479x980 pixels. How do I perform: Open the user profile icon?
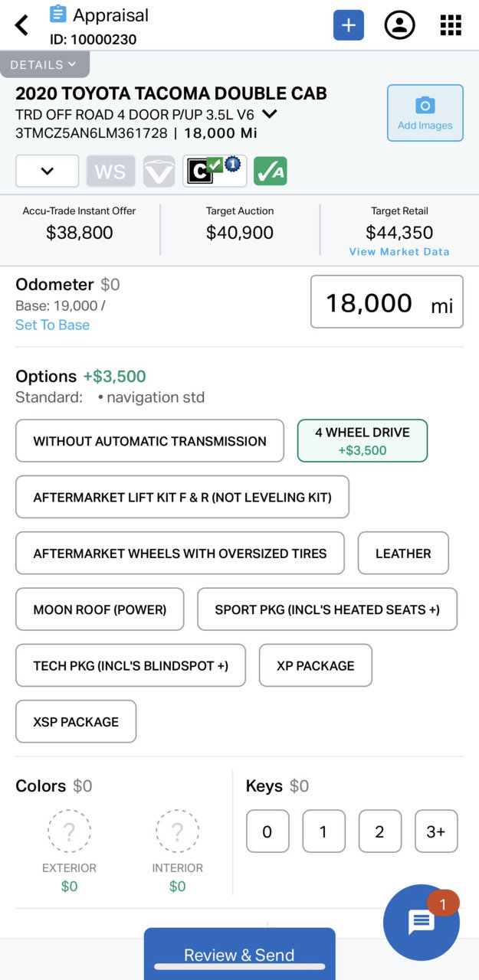tap(399, 25)
